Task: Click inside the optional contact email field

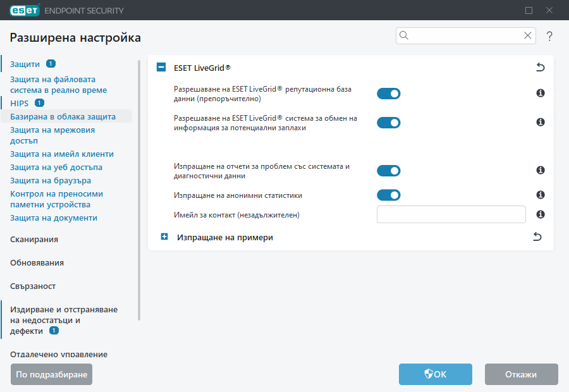Action: [451, 215]
